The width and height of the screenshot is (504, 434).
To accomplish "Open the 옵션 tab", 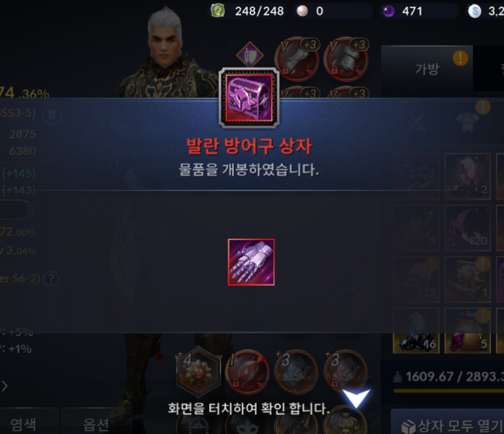I will click(96, 424).
